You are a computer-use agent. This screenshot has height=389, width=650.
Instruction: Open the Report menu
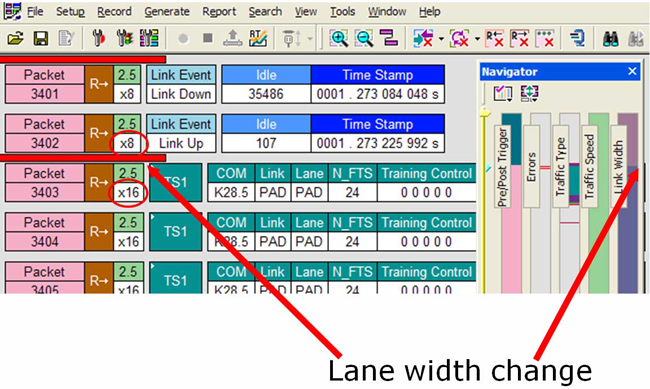[219, 12]
